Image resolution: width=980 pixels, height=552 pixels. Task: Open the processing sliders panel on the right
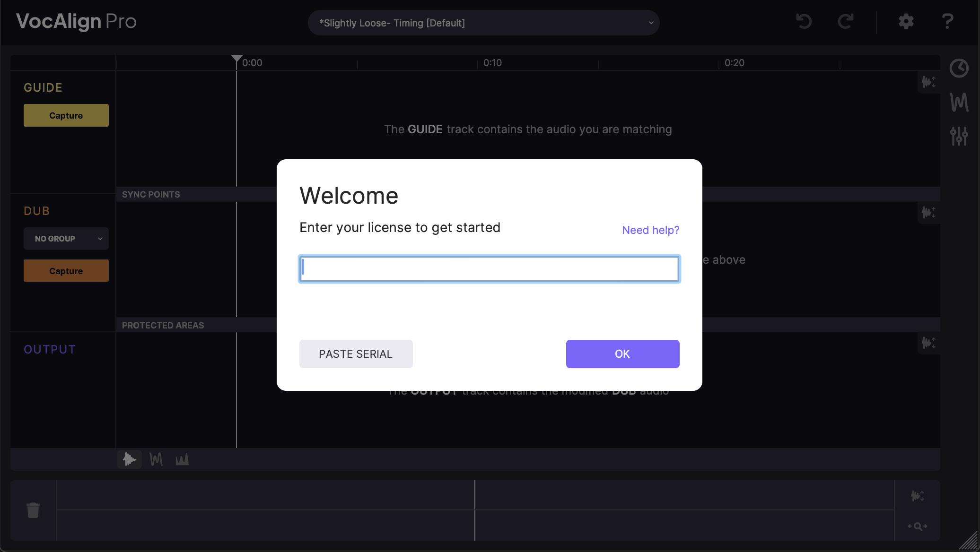[960, 137]
